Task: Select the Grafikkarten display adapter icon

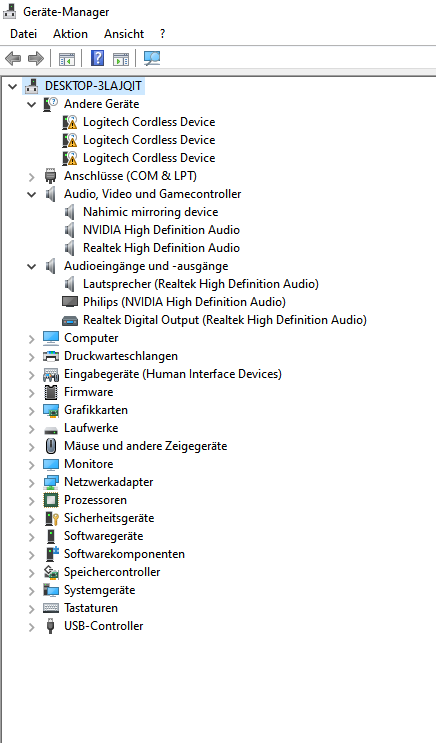Action: (x=51, y=410)
